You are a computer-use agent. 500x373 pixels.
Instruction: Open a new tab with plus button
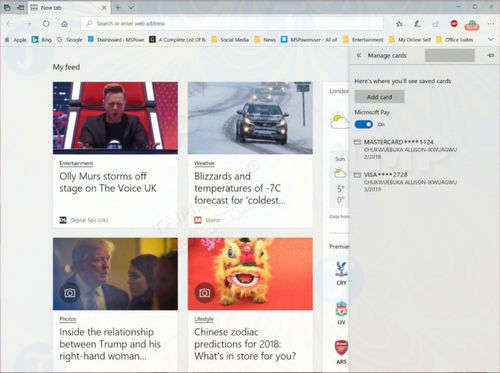click(x=118, y=7)
